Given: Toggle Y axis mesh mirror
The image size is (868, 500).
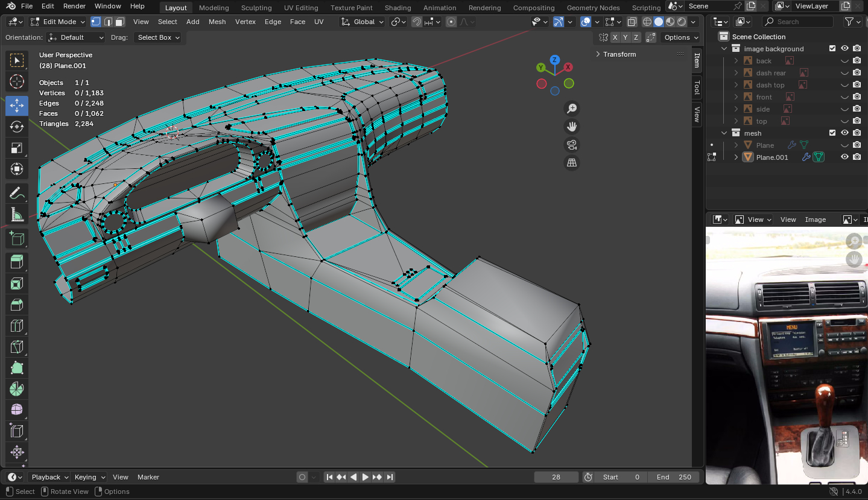Looking at the screenshot, I should click(625, 37).
